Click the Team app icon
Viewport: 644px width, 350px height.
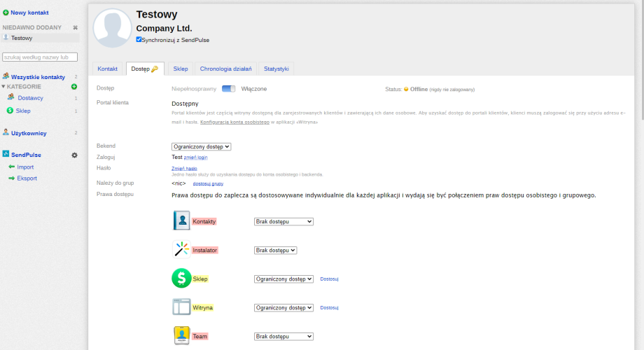coord(181,336)
